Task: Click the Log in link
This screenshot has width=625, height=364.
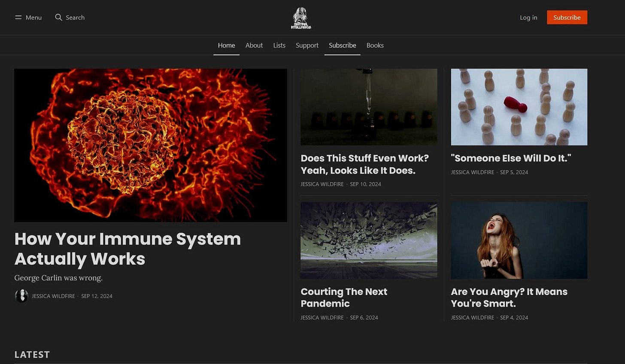Action: click(x=528, y=18)
